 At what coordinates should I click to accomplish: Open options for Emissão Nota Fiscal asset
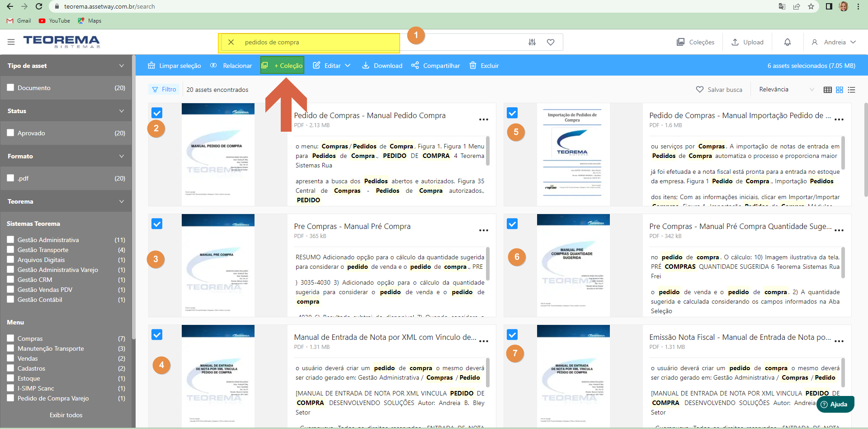pos(839,341)
